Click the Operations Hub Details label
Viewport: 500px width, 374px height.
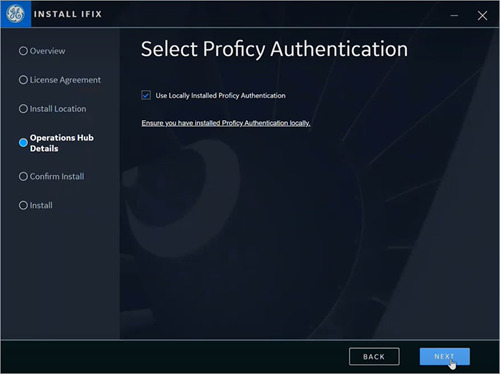[x=62, y=143]
